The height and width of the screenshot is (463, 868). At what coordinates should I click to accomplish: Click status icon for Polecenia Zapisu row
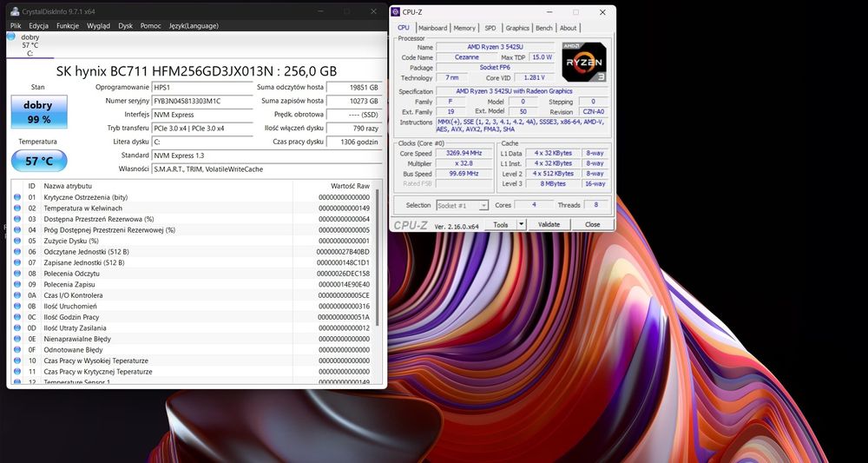(17, 284)
